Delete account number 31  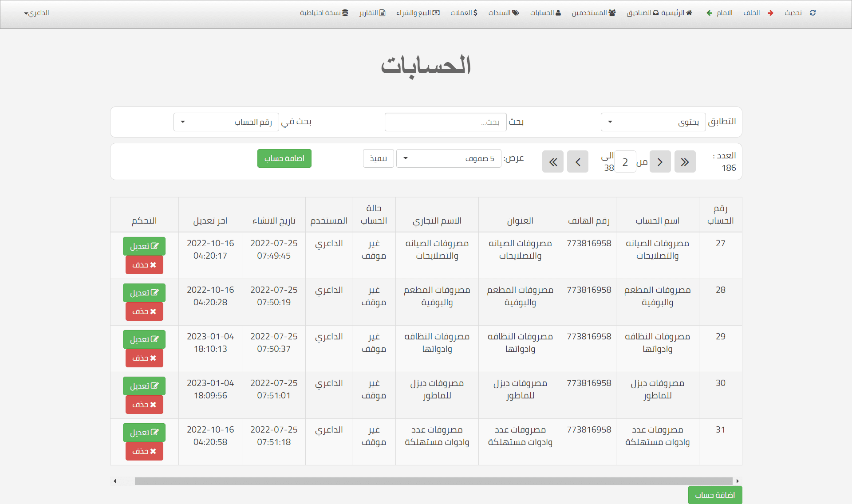click(x=144, y=451)
